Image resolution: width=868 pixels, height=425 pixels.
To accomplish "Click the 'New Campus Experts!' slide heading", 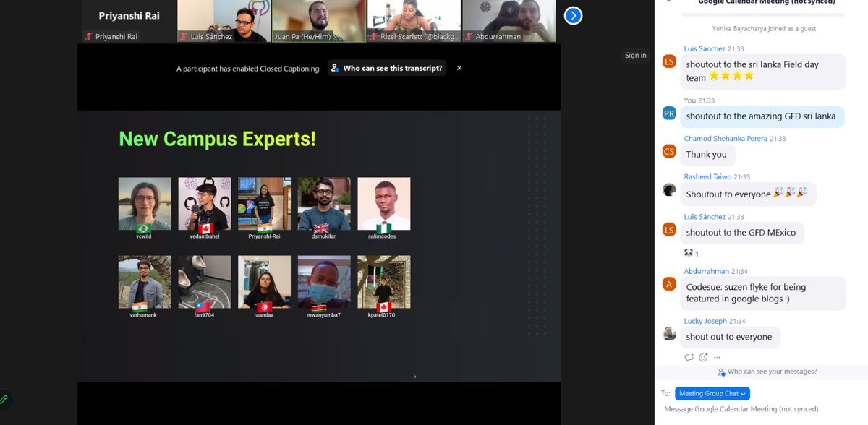I will pos(217,139).
